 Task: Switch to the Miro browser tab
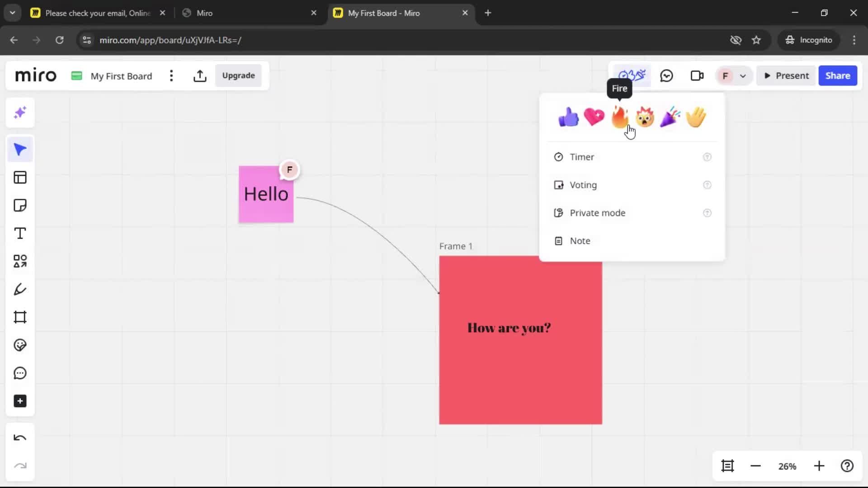click(x=250, y=13)
